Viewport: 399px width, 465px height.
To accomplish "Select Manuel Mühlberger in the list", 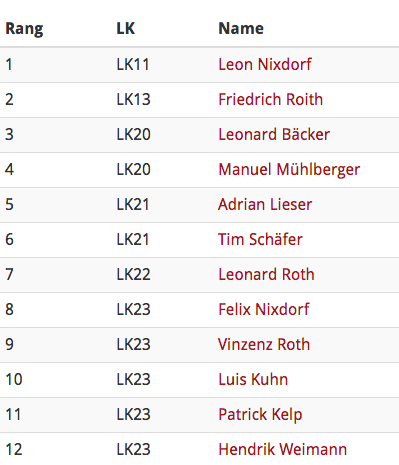I will (x=289, y=169).
